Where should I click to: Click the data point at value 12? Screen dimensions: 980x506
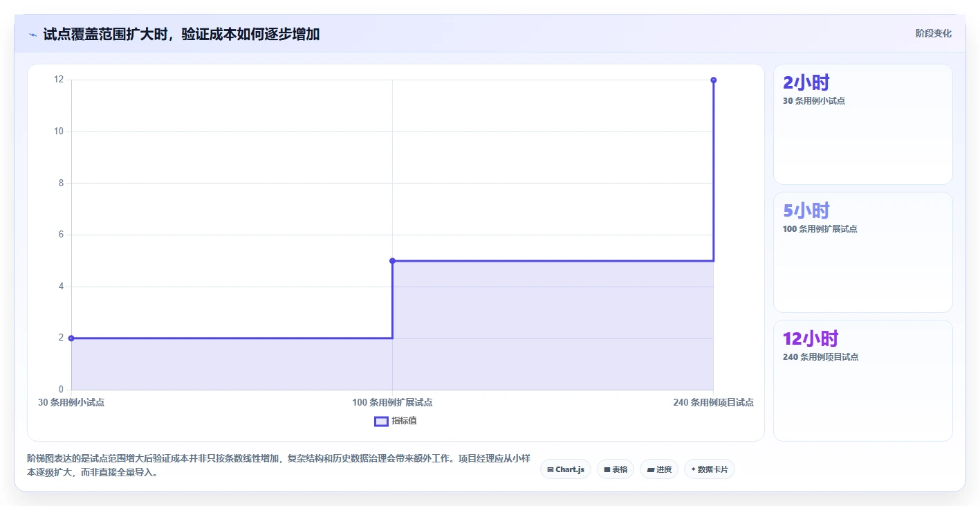(713, 80)
